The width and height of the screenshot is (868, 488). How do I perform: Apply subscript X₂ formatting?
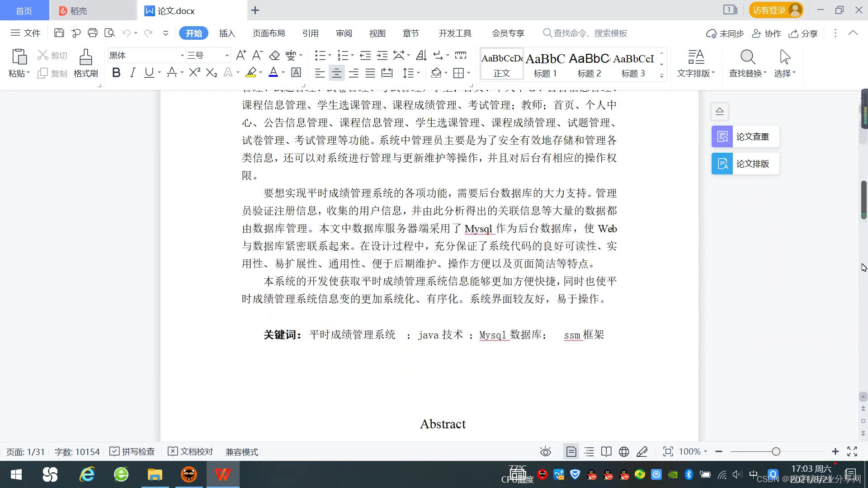click(x=211, y=72)
